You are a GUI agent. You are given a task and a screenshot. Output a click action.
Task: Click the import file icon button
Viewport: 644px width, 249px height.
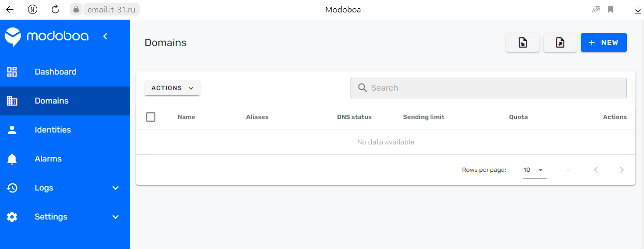click(523, 43)
